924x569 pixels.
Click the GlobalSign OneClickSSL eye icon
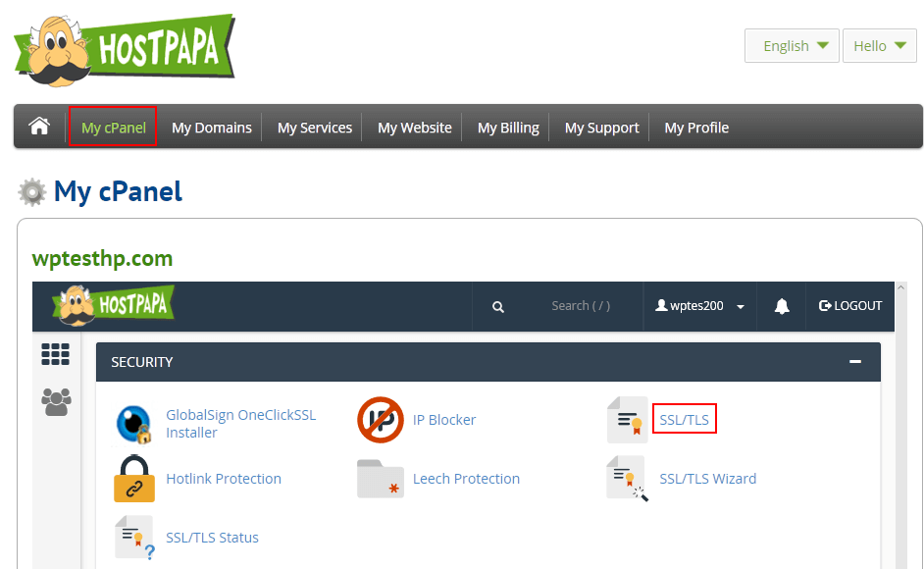point(134,424)
